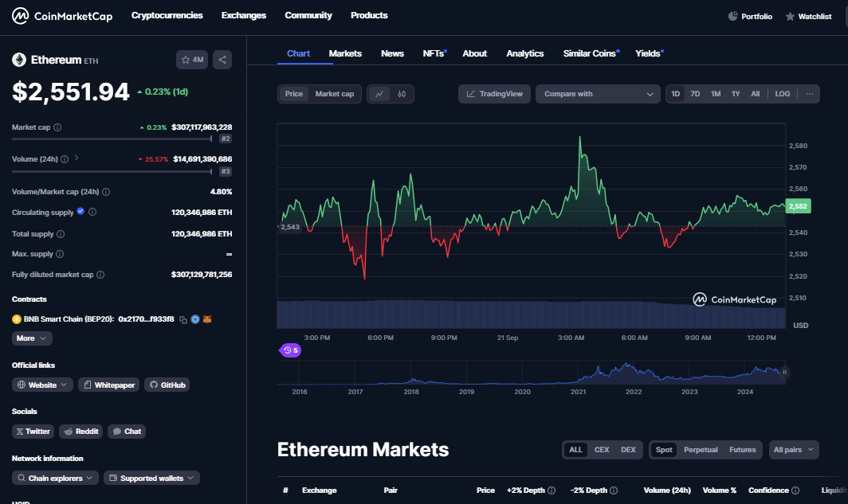This screenshot has height=504, width=848.
Task: Open Volume (24h) info icon
Action: [65, 159]
